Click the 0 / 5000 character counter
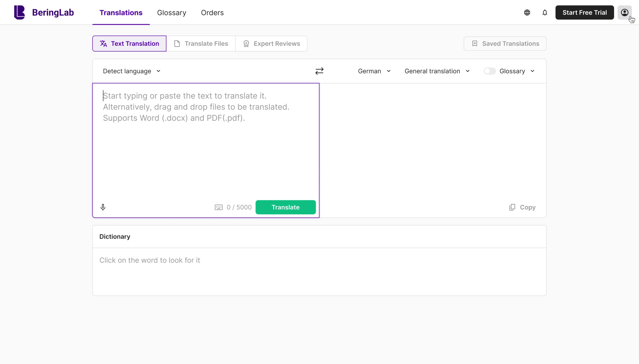Screen dimensions: 639x364 tap(239, 207)
